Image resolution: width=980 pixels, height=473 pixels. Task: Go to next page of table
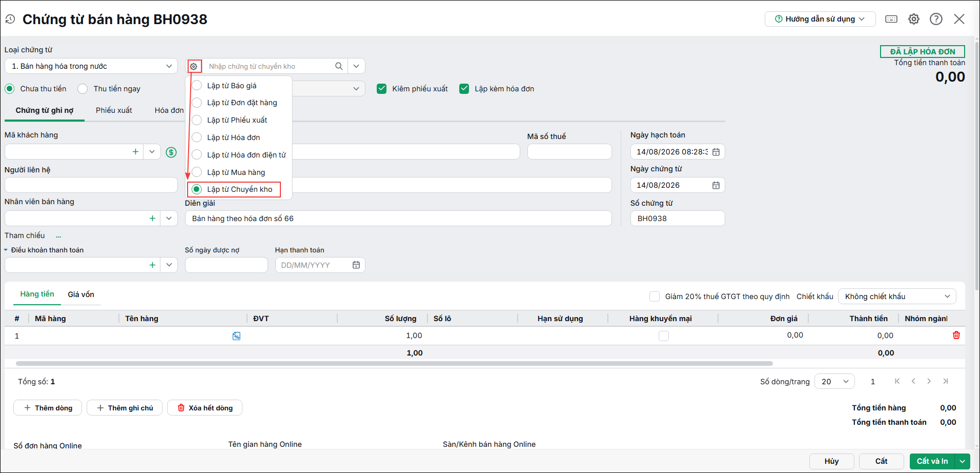click(929, 381)
